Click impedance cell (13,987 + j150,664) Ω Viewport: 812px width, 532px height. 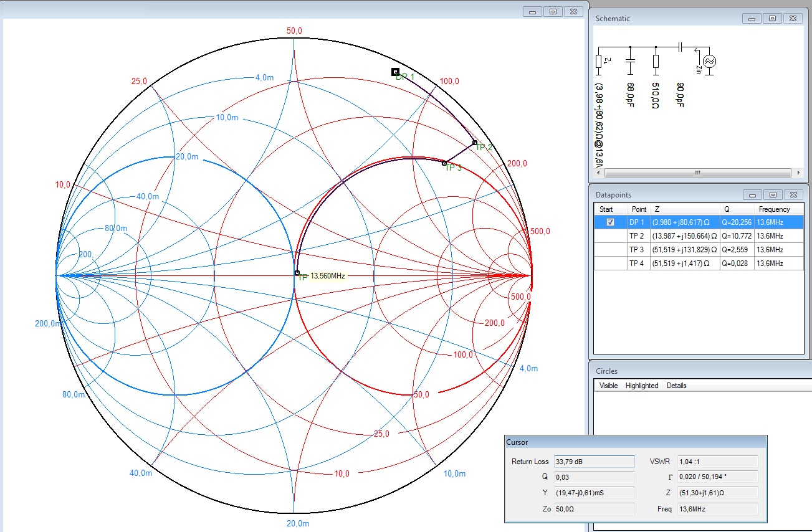[x=685, y=236]
